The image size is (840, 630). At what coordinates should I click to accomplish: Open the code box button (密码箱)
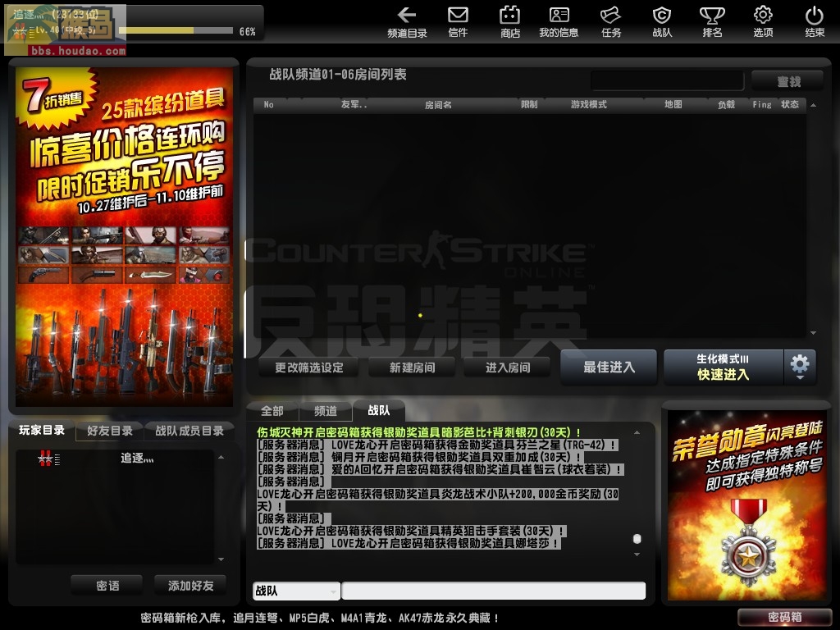tap(785, 617)
